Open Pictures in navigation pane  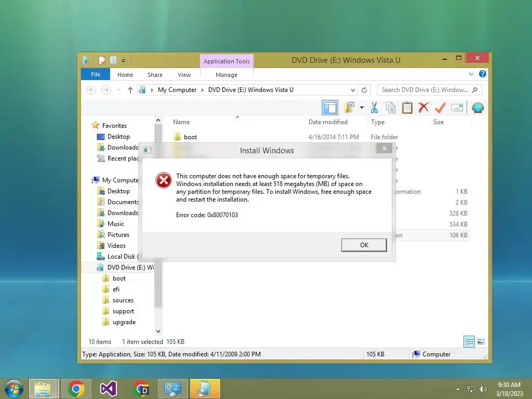tap(118, 235)
